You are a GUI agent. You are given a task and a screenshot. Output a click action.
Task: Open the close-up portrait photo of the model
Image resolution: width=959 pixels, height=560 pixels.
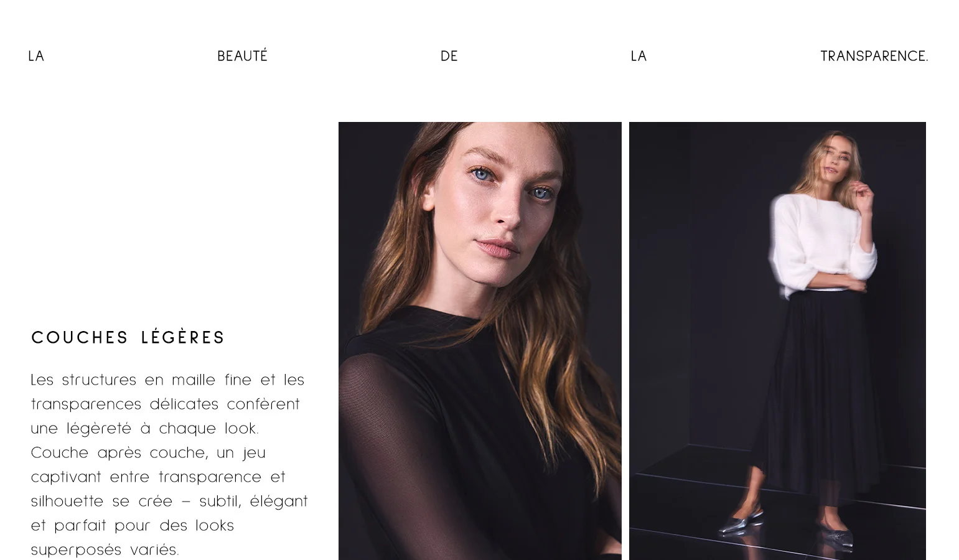(480, 341)
